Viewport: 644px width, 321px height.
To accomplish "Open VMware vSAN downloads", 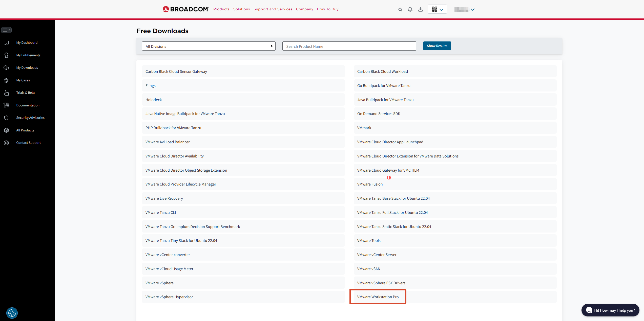I will click(455, 269).
